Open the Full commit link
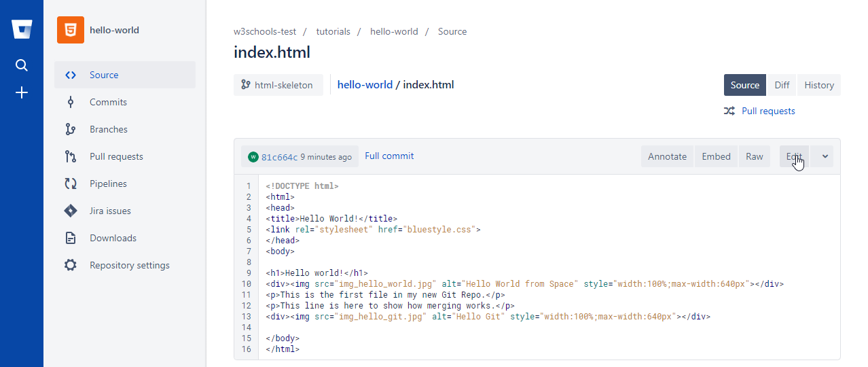This screenshot has width=868, height=367. pyautogui.click(x=389, y=156)
